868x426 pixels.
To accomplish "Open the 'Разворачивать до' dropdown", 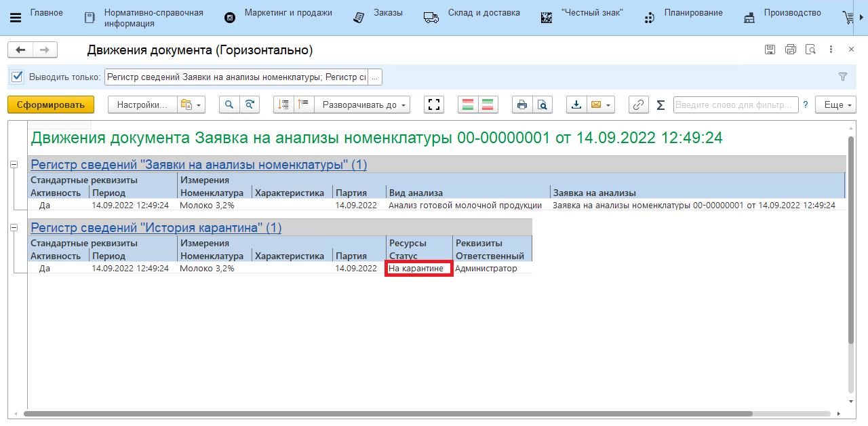I will click(365, 104).
